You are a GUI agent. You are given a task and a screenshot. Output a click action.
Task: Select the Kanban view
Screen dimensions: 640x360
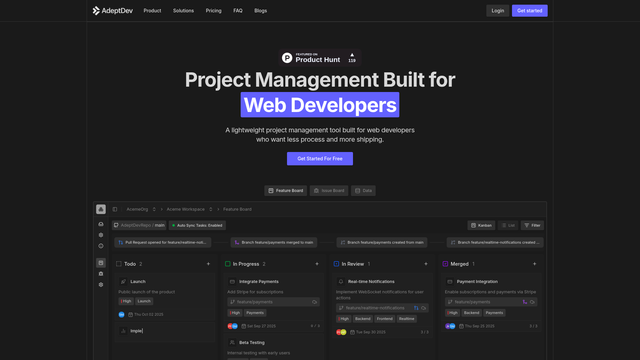[481, 225]
